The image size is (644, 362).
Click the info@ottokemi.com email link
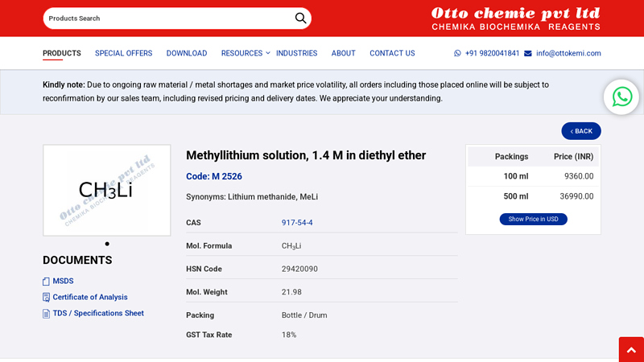(x=568, y=54)
